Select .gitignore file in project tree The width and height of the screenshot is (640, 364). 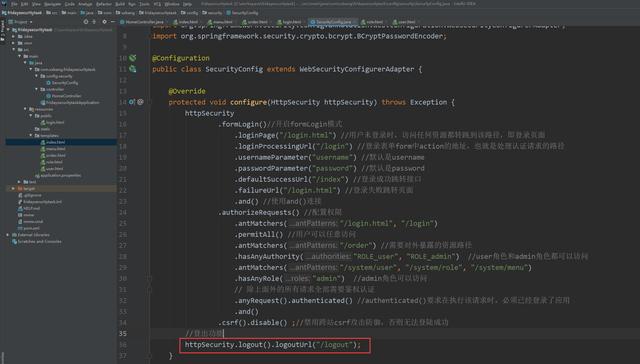click(x=29, y=195)
